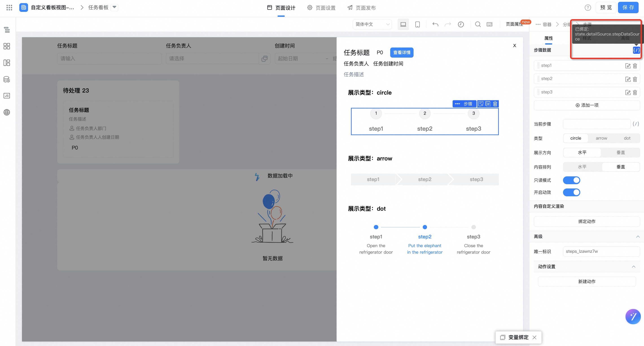
Task: Close the task detail drawer
Action: (515, 45)
